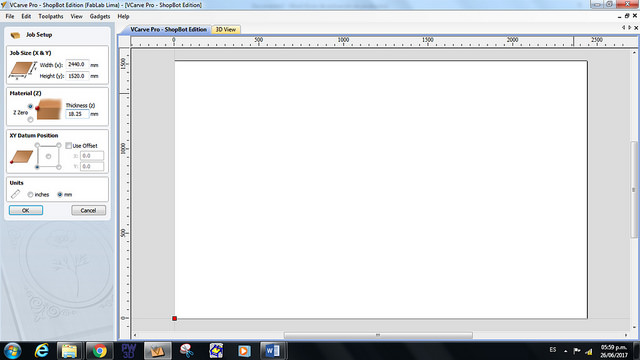Click the taskbar clock and date
The image size is (640, 360).
tap(614, 351)
